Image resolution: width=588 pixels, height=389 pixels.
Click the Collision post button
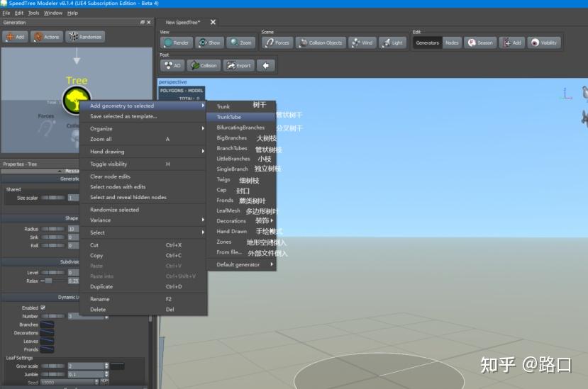204,66
